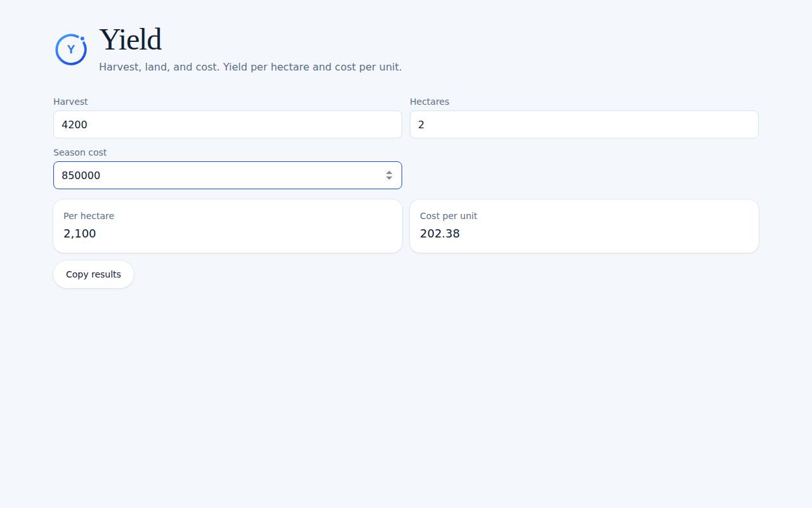
Task: Click the "Per hectare" card label
Action: coord(89,216)
